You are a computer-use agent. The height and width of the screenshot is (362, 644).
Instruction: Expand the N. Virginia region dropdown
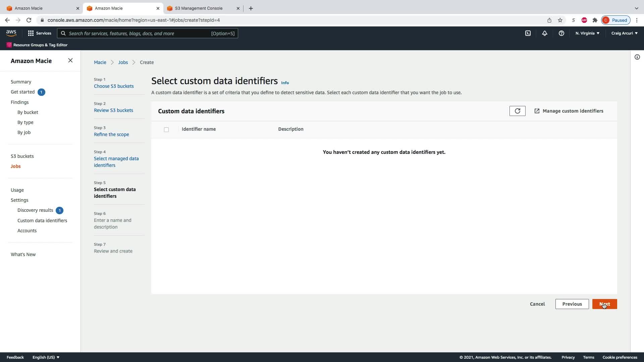pyautogui.click(x=587, y=33)
